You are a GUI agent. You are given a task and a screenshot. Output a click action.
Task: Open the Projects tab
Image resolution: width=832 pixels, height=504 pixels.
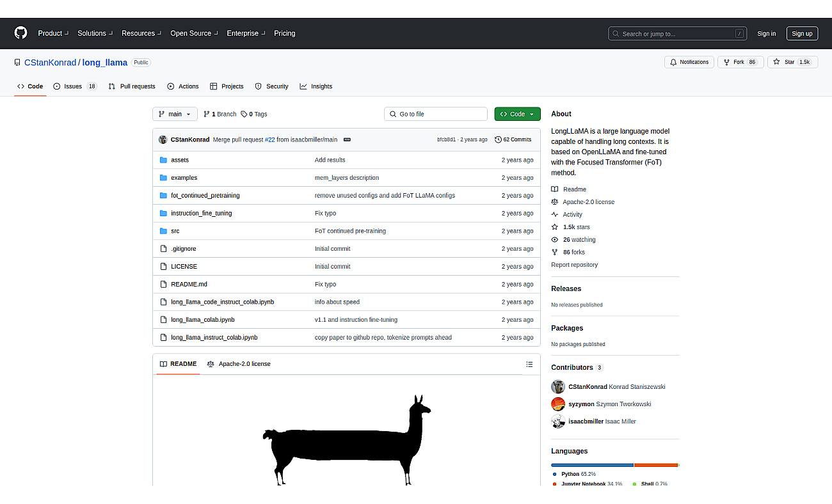coord(227,86)
